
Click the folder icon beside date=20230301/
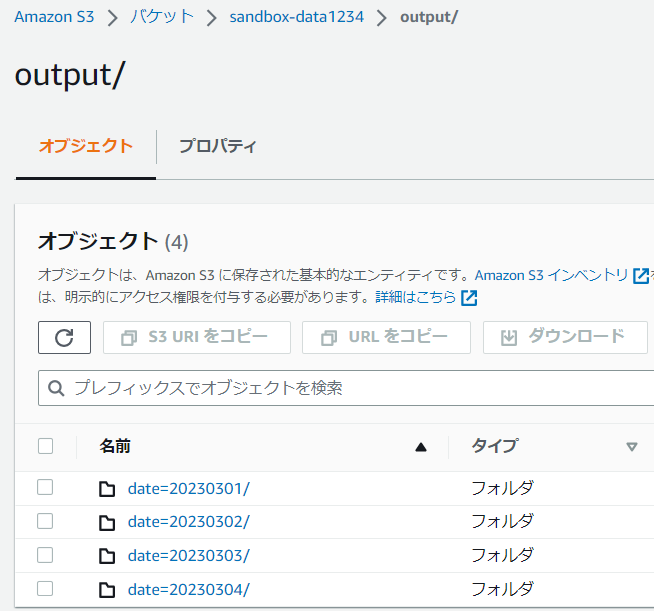click(x=107, y=489)
